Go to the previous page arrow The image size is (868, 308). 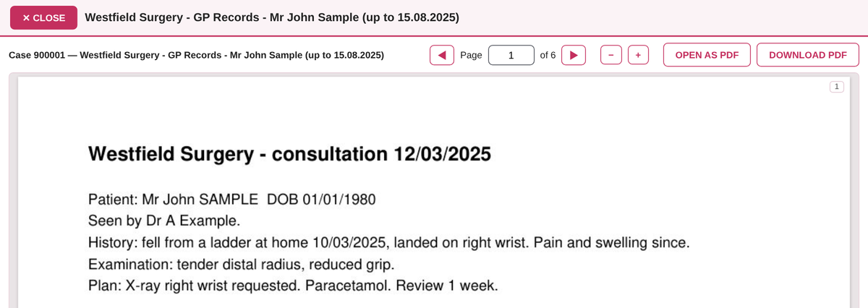point(442,55)
